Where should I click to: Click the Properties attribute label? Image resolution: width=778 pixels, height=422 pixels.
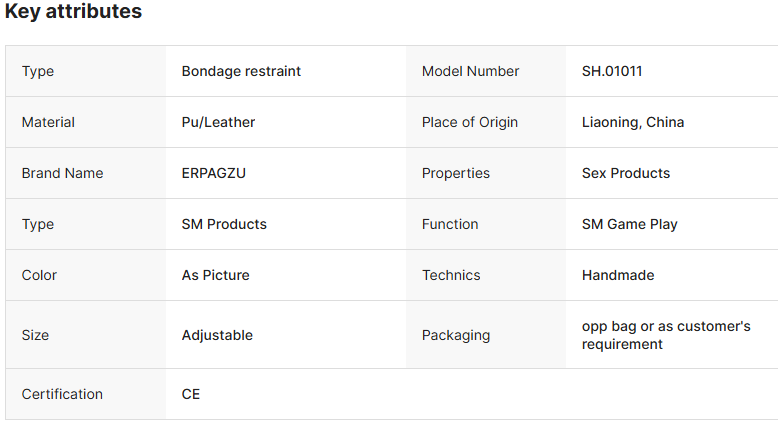coord(456,173)
